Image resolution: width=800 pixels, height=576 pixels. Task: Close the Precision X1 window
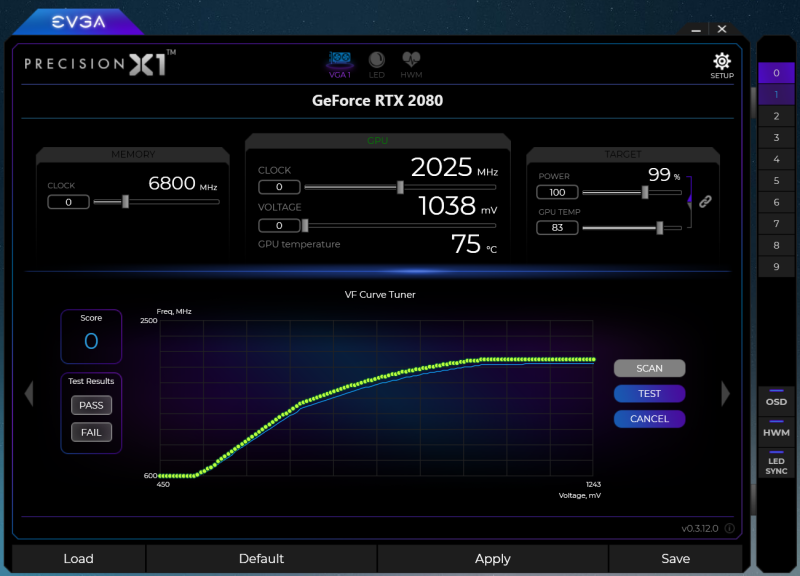pyautogui.click(x=722, y=29)
